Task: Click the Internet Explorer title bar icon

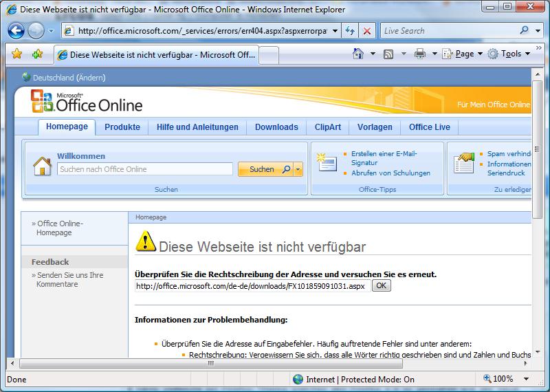Action: [x=11, y=10]
